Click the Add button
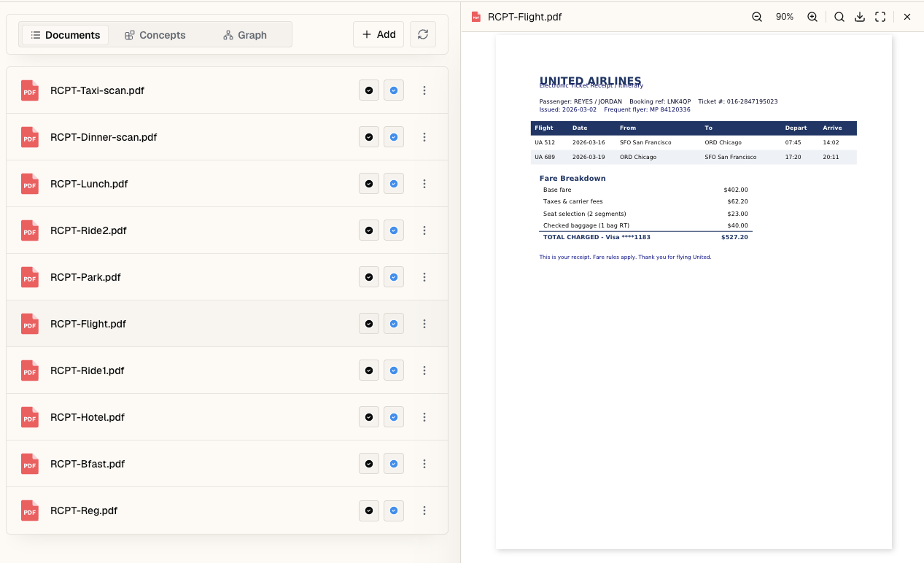This screenshot has width=924, height=563. pyautogui.click(x=378, y=34)
